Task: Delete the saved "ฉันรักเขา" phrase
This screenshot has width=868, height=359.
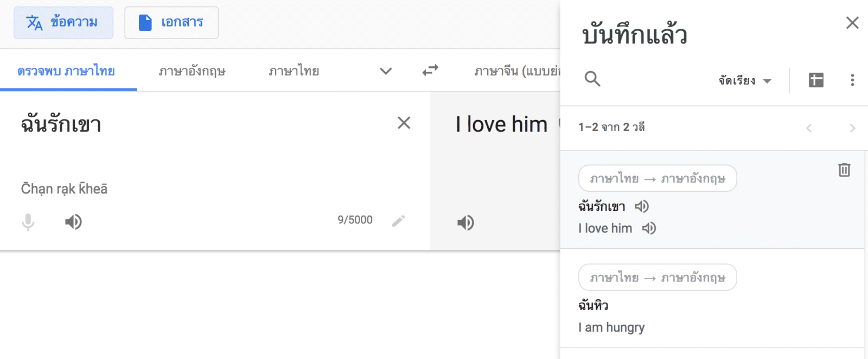Action: [x=844, y=170]
